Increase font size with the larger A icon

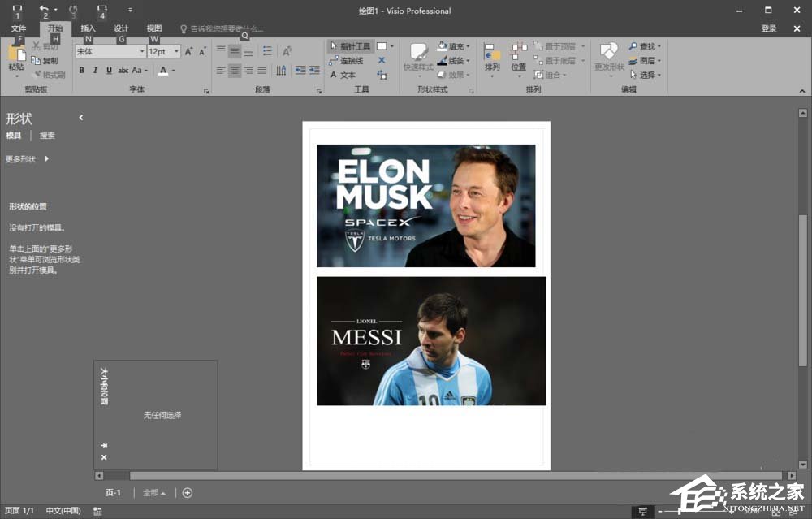coord(189,51)
